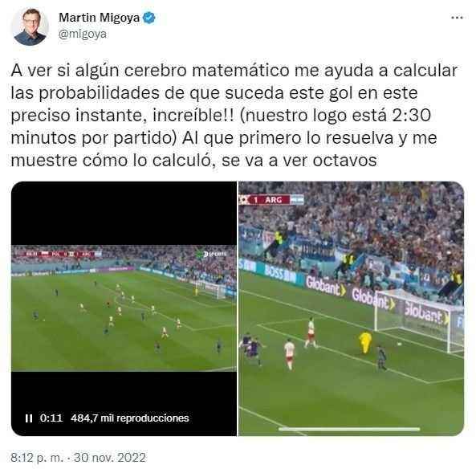Click the 484,7 mil reproducciones view count

pyautogui.click(x=129, y=418)
